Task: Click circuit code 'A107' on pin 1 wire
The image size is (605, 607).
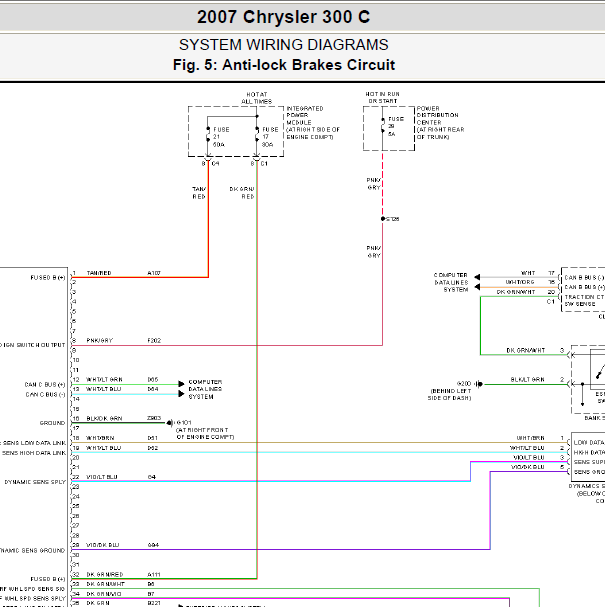Action: [x=154, y=273]
